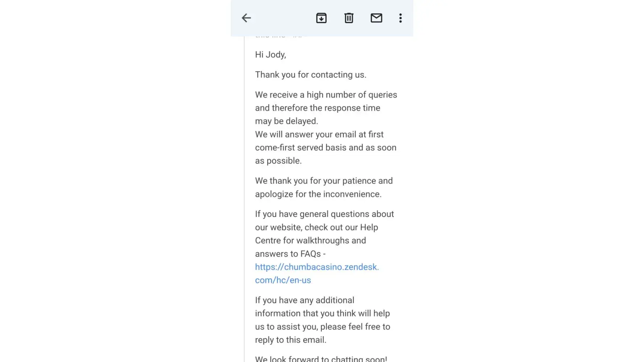Click the "We thank you for your patience" line
644x362 pixels.
click(x=323, y=181)
